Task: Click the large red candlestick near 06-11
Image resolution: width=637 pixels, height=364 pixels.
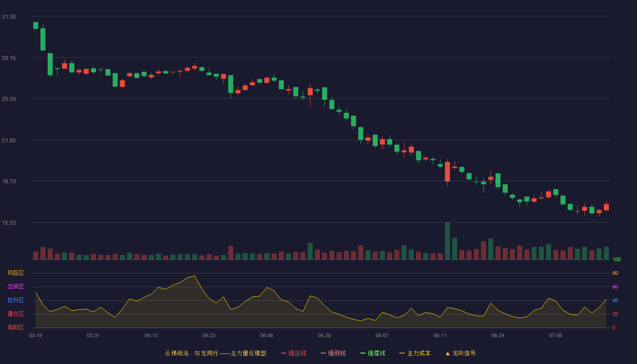Action: coord(447,172)
